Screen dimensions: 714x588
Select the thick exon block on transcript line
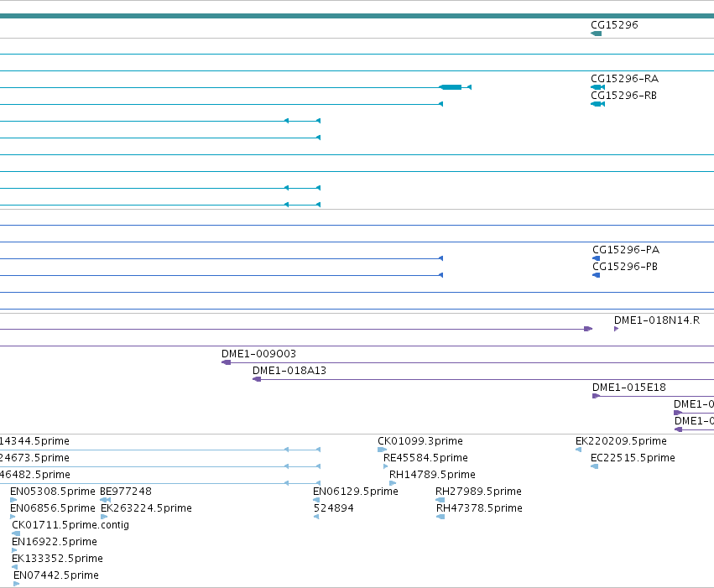[451, 87]
